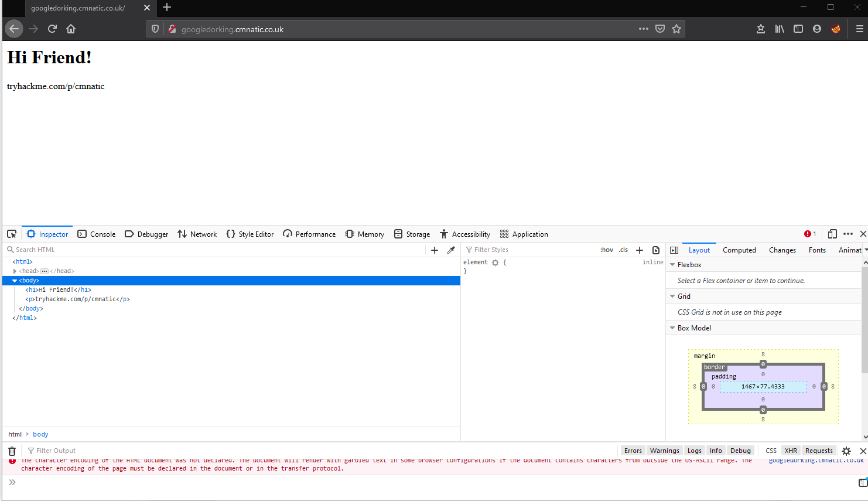The width and height of the screenshot is (868, 501).
Task: Pick color with the eyedropper icon
Action: (451, 250)
